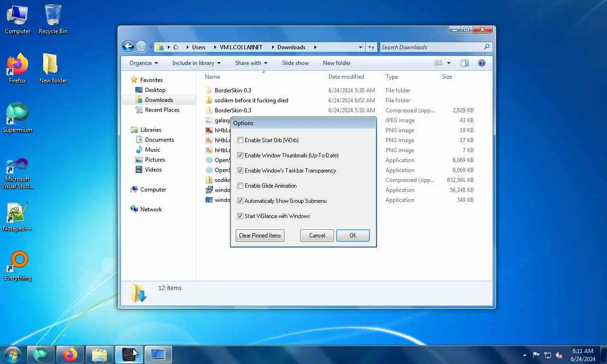Click Firefox taskbar button
This screenshot has height=364, width=607.
pyautogui.click(x=70, y=355)
